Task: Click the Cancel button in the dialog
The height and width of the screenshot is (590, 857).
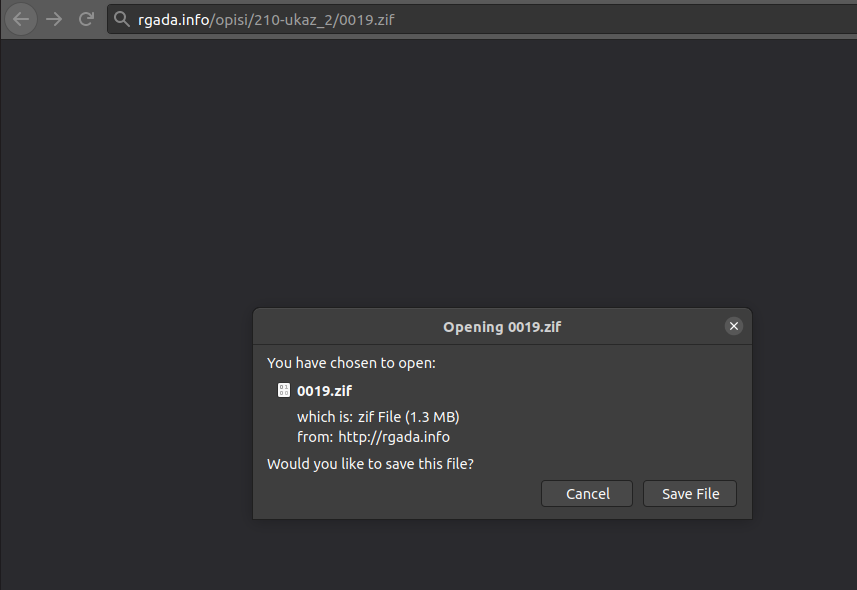Action: pyautogui.click(x=586, y=493)
